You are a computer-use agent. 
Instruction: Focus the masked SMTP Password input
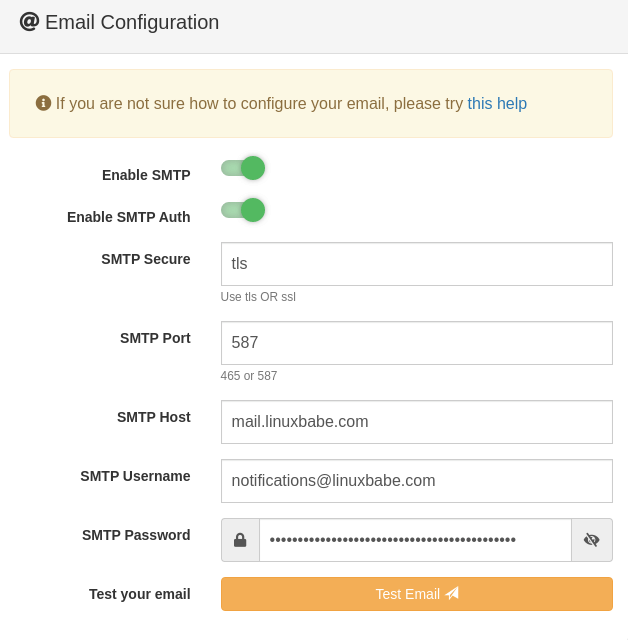click(415, 540)
